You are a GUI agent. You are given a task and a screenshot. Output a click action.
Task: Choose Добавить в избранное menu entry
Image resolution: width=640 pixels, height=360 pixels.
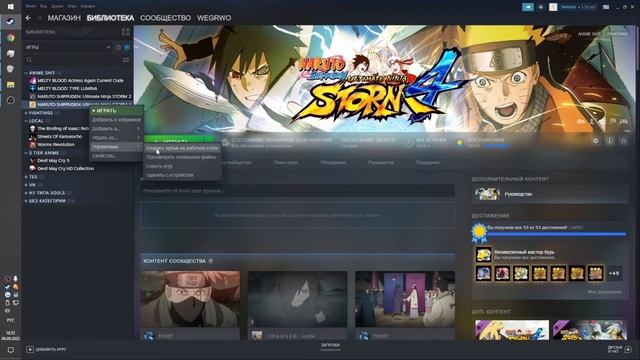point(116,120)
